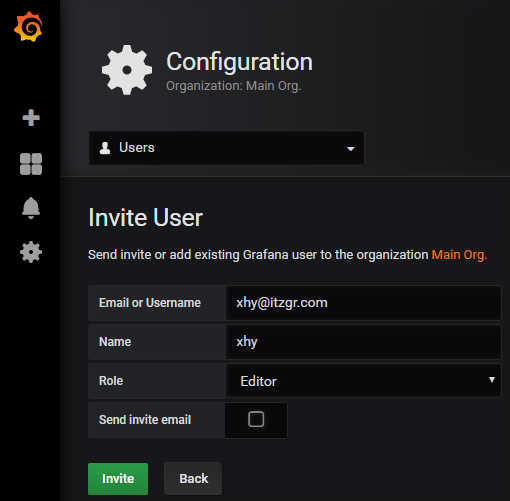Click the caret arrow of Users dropdown

[x=350, y=149]
